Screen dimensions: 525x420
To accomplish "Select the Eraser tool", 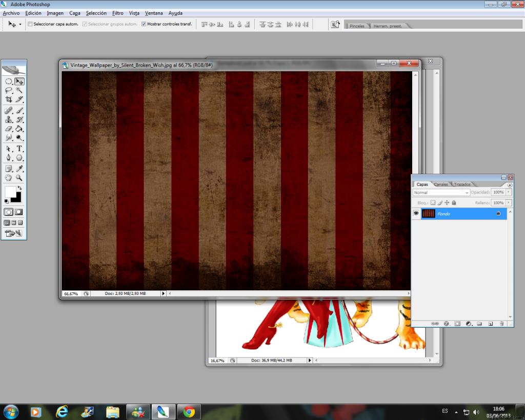I will (x=9, y=129).
